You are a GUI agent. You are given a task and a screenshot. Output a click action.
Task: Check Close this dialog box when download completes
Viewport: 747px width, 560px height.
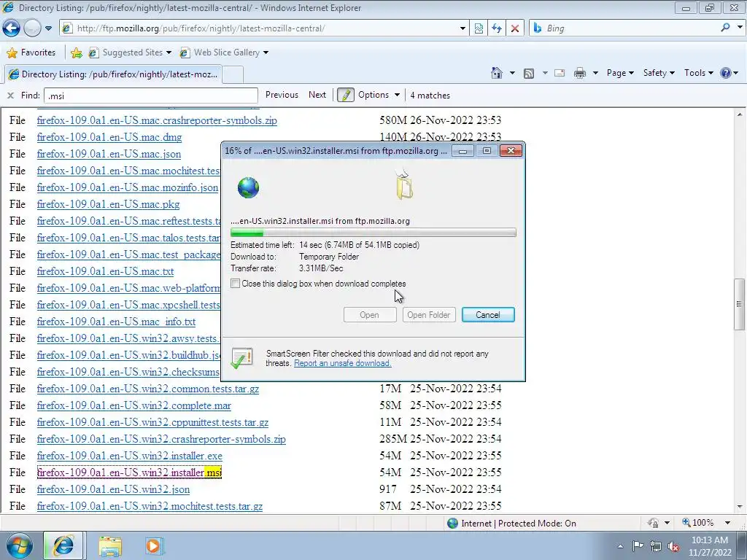tap(236, 284)
